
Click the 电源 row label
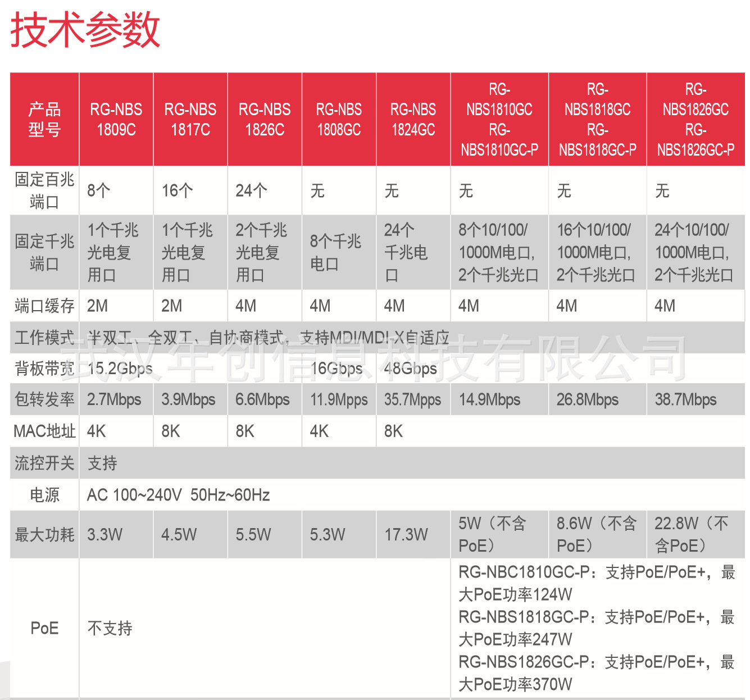point(44,495)
